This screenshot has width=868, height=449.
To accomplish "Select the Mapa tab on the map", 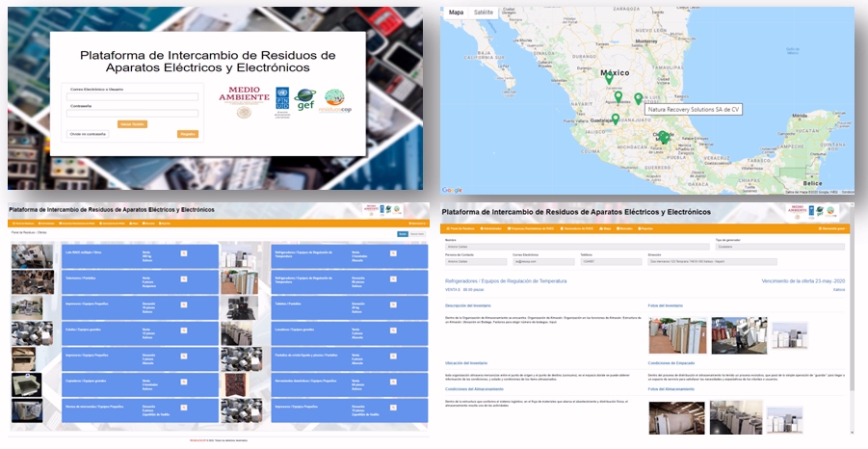I will coord(456,13).
